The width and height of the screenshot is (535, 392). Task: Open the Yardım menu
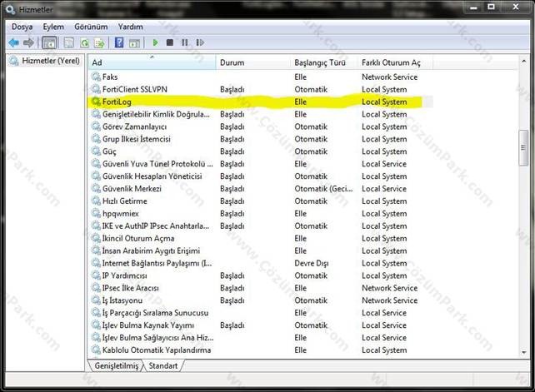tap(130, 27)
